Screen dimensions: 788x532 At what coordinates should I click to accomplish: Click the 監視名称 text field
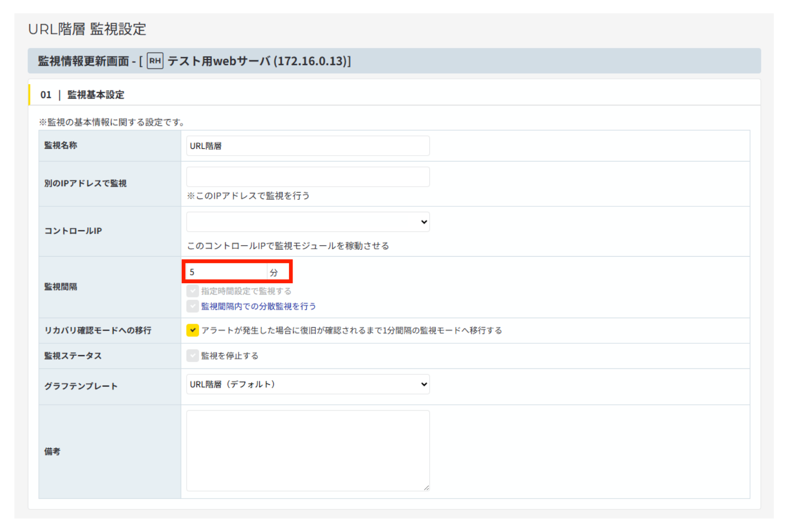click(x=308, y=146)
